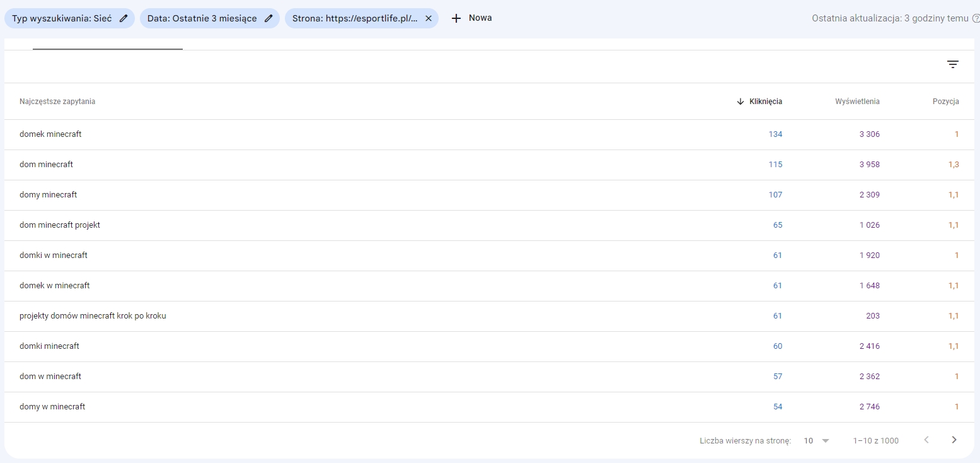980x463 pixels.
Task: Select the query 'domek minecraft'
Action: click(x=50, y=134)
